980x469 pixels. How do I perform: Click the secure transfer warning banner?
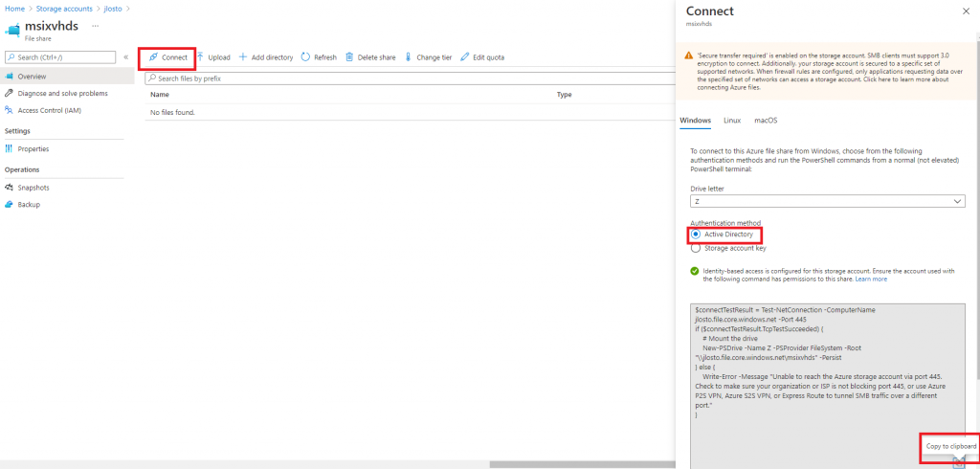(x=826, y=71)
